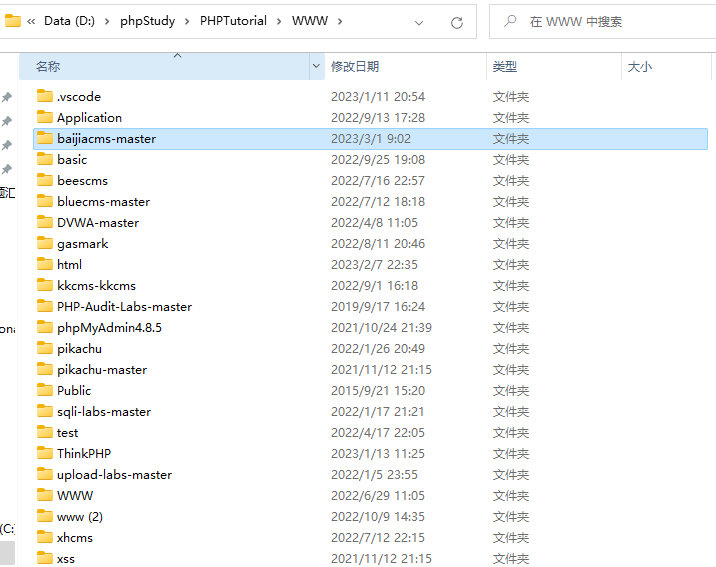Click 文件夹 type in xhcms row
Viewport: 716px width, 567px height.
pyautogui.click(x=511, y=538)
